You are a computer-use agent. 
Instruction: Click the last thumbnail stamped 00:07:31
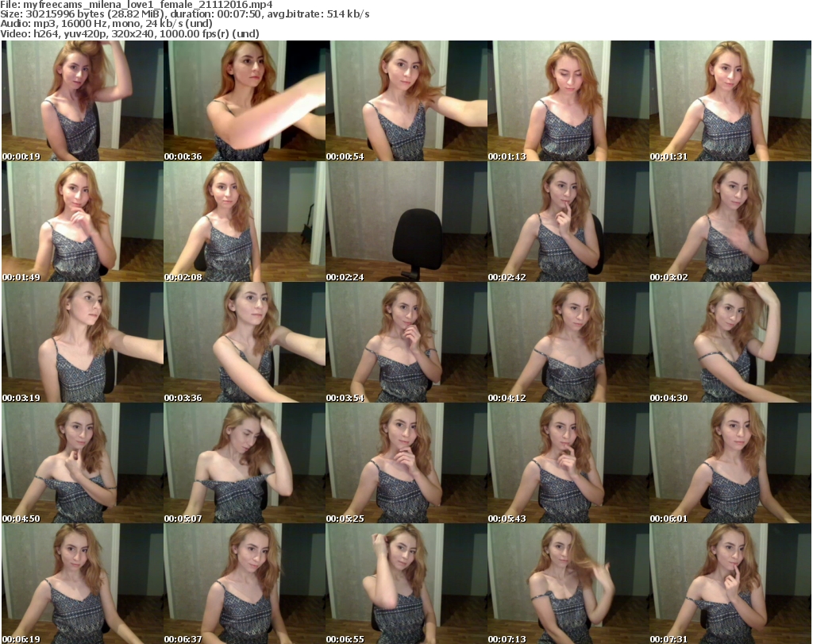(x=730, y=584)
